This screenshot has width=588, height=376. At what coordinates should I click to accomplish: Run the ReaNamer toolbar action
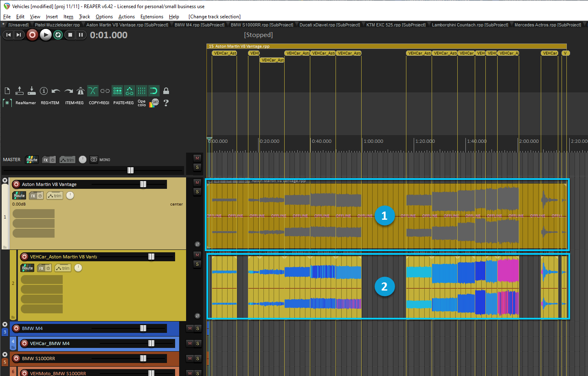coord(26,103)
